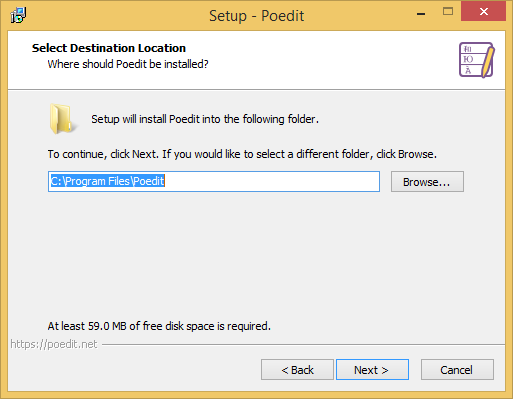Click the Poedit logo in the header
This screenshot has width=513, height=399.
(x=477, y=60)
